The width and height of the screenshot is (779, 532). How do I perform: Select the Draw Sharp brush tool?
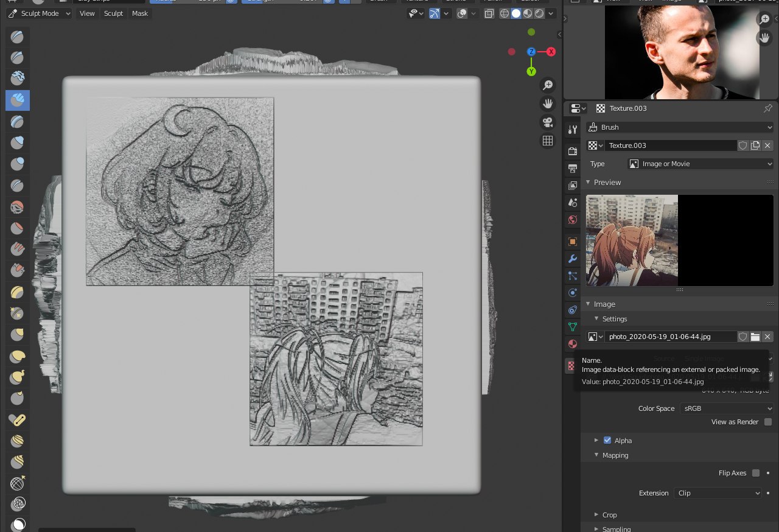18,58
